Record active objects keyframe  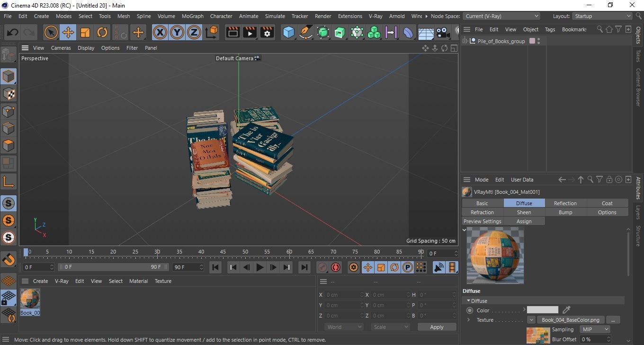coord(322,267)
